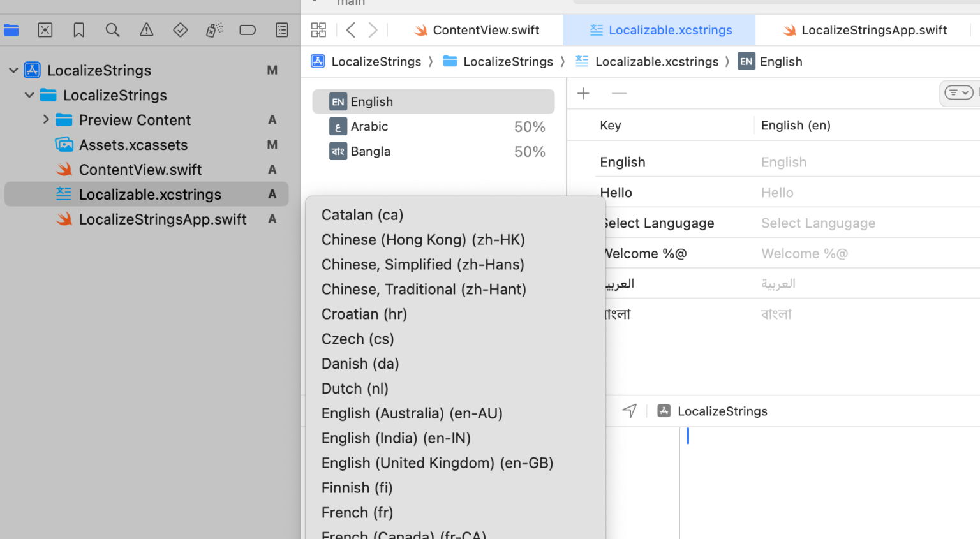Viewport: 980px width, 539px height.
Task: Open the Find navigator magnifier icon
Action: (112, 30)
